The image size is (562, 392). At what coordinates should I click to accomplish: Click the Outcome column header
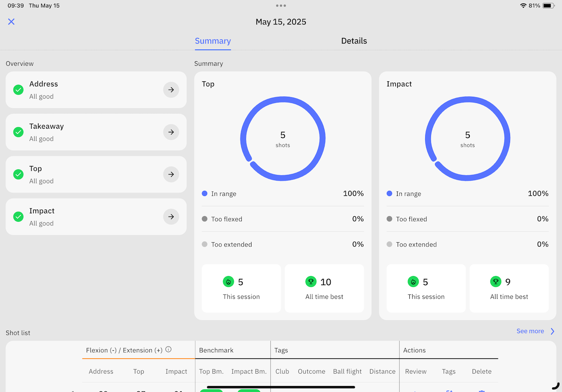coord(311,371)
